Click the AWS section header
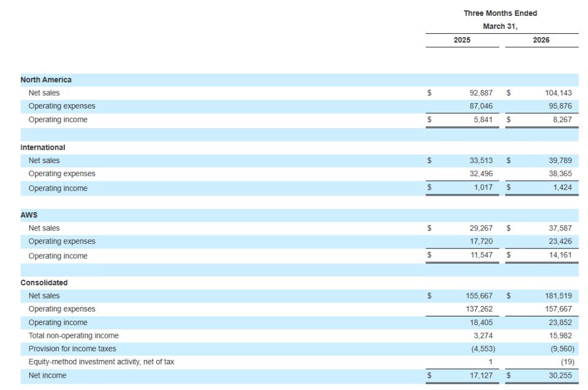This screenshot has width=588, height=390. (29, 215)
